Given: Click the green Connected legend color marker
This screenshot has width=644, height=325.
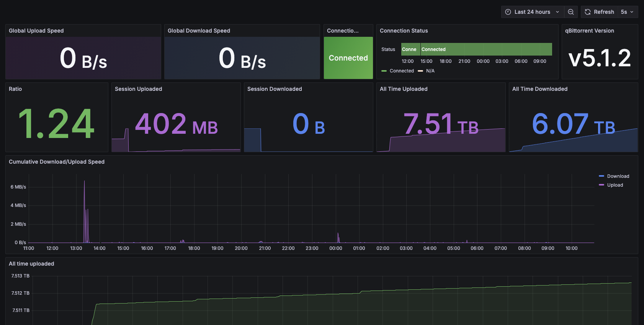Looking at the screenshot, I should 384,71.
